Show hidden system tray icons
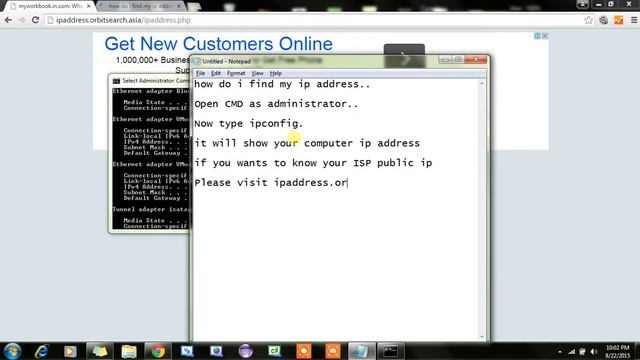Screen dimensions: 640x360 point(560,351)
